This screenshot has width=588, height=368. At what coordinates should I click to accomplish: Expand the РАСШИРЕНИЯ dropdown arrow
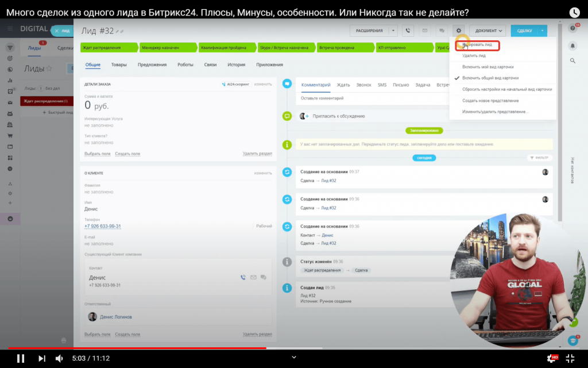coord(393,31)
